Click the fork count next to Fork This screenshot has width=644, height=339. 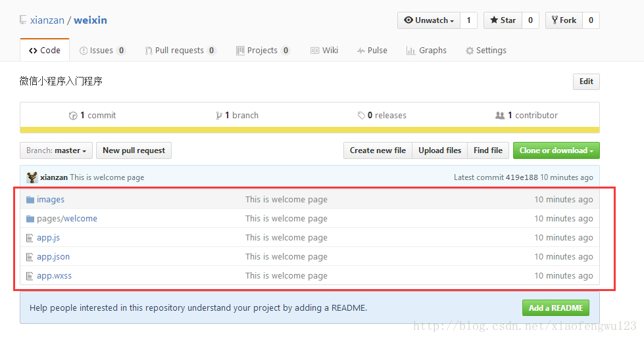coord(591,20)
